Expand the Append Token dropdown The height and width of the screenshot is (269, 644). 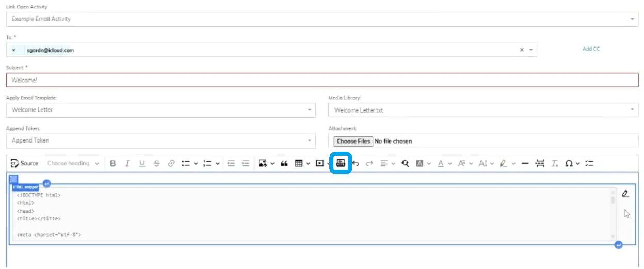[x=160, y=140]
